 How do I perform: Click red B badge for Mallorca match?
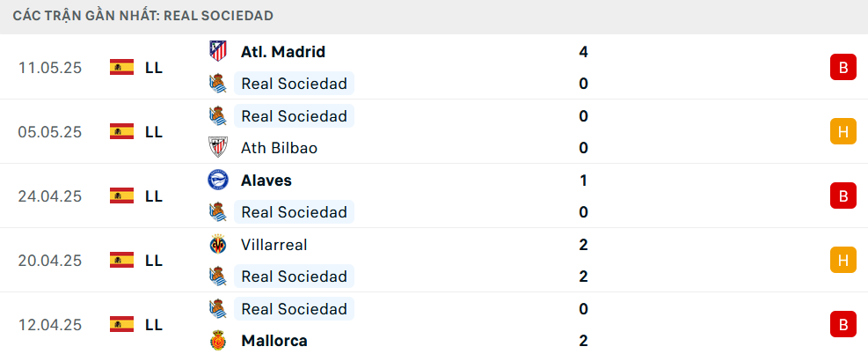click(x=843, y=324)
